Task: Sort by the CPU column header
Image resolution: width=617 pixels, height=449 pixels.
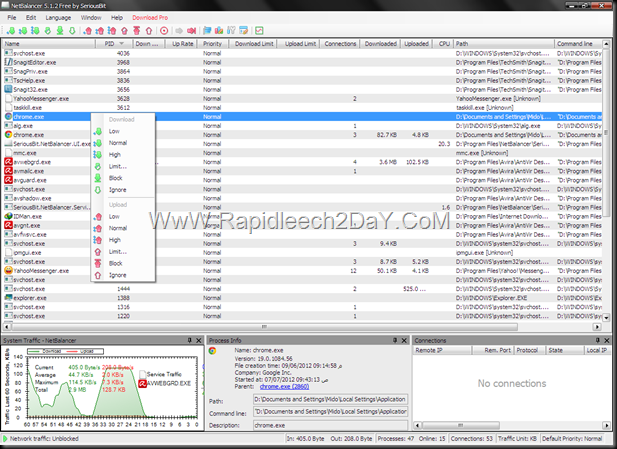Action: point(443,44)
